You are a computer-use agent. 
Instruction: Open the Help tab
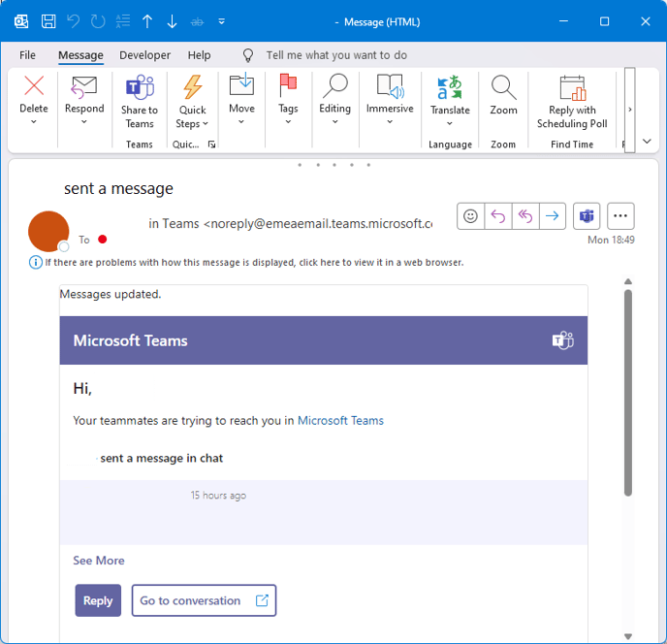point(199,55)
